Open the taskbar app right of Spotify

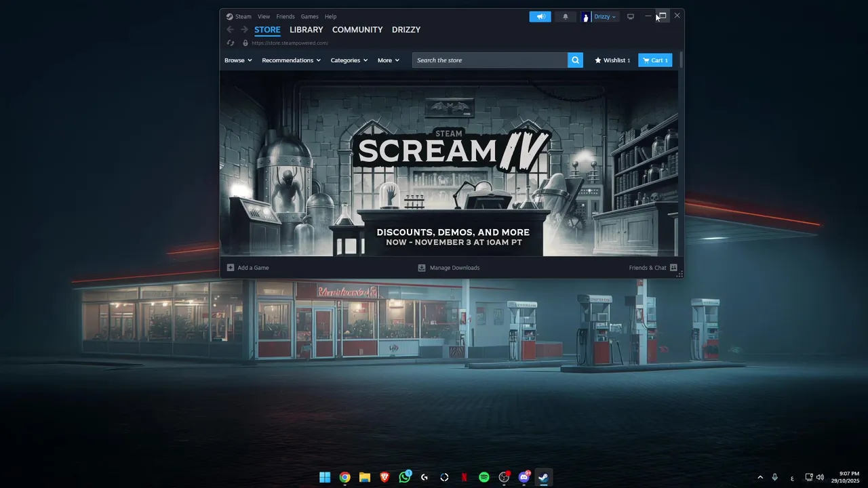504,477
